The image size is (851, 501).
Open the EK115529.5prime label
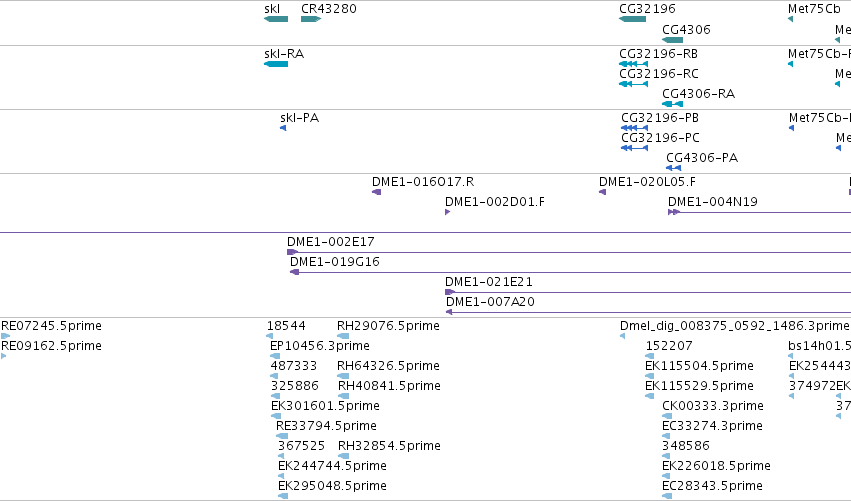[x=699, y=386]
